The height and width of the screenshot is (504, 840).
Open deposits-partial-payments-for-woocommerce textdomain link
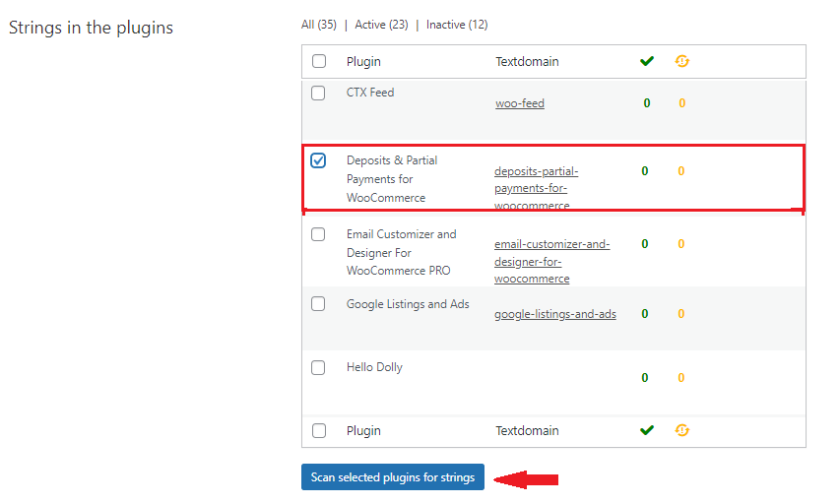pos(537,188)
